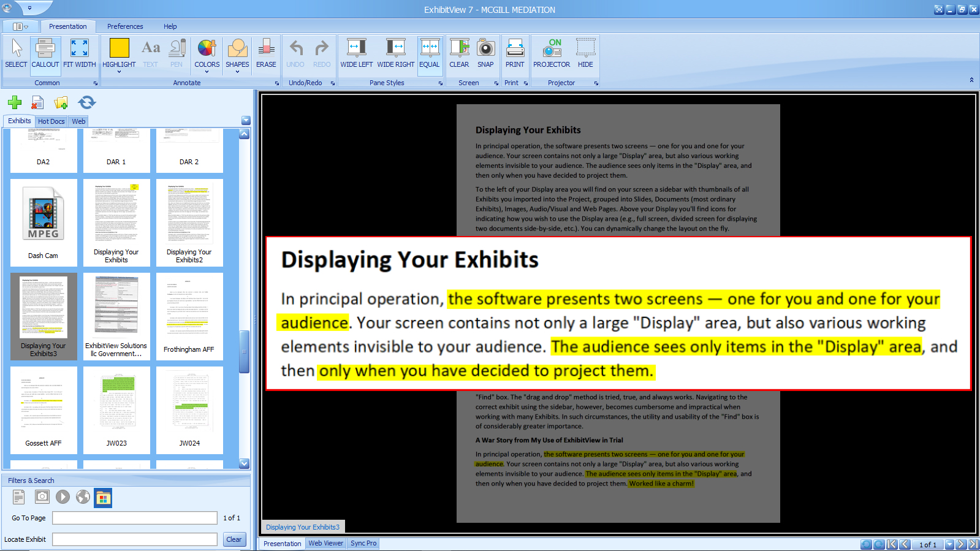Toggle the images camera filter icon
980x551 pixels.
(x=42, y=496)
